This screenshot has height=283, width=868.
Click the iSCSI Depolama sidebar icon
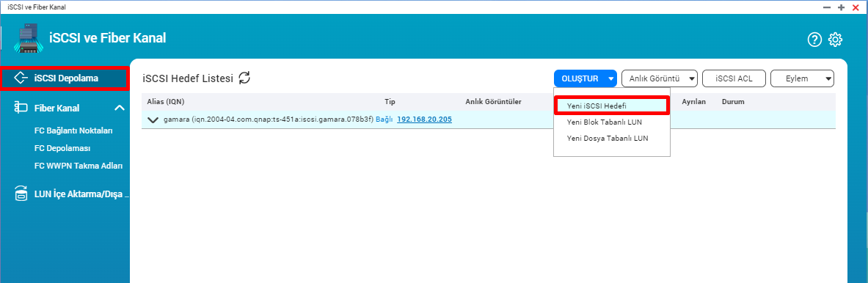(21, 78)
